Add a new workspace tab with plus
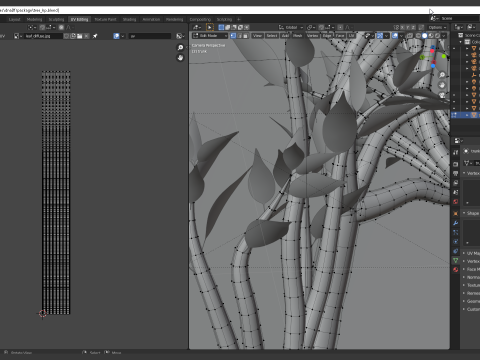480x360 pixels. [238, 19]
